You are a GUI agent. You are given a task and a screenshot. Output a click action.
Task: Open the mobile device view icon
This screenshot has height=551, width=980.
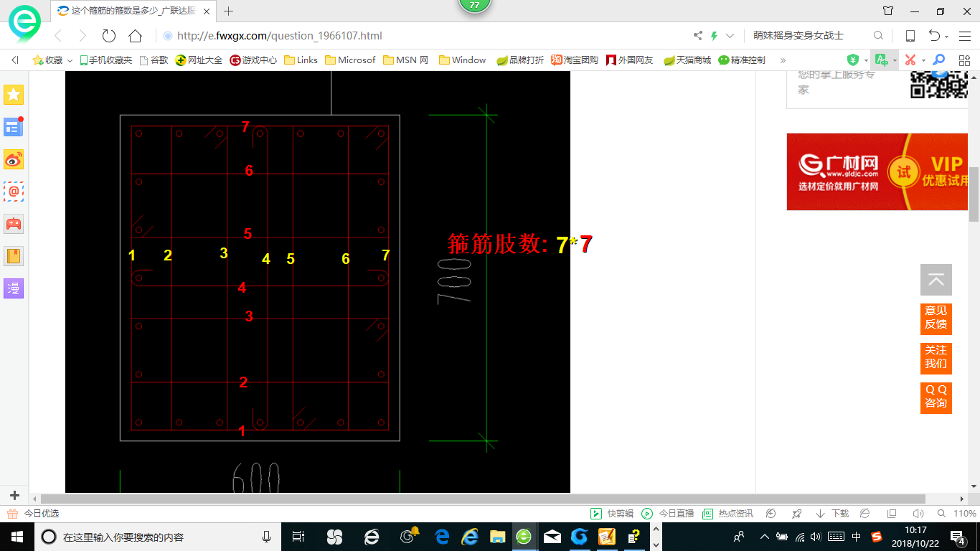coord(910,36)
